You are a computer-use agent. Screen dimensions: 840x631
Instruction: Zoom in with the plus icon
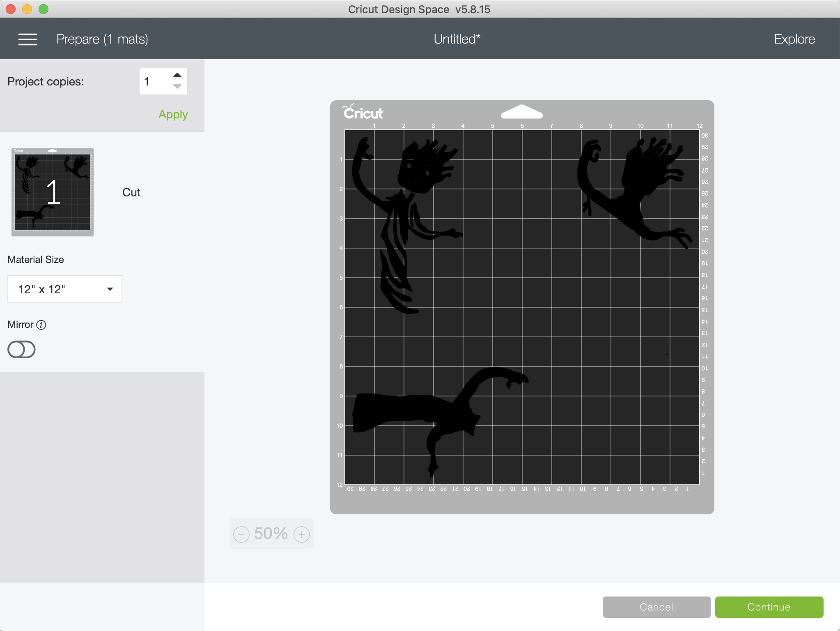[302, 534]
